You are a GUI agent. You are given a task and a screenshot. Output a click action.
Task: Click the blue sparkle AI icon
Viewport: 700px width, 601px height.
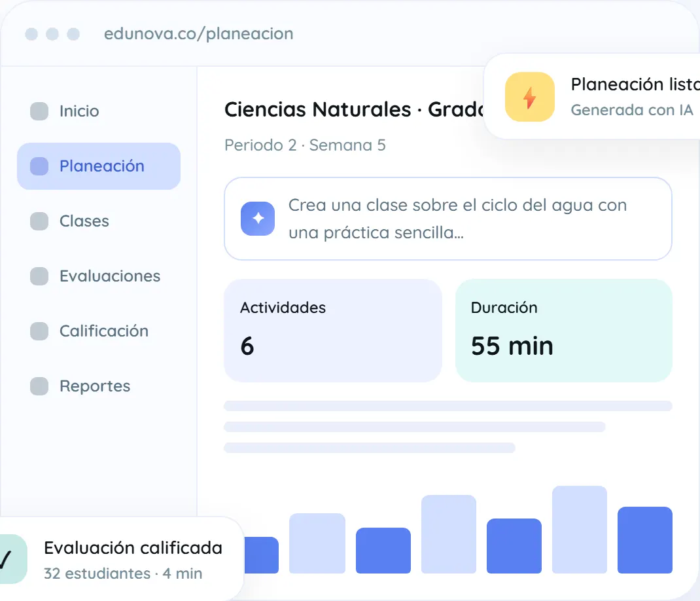pos(258,219)
